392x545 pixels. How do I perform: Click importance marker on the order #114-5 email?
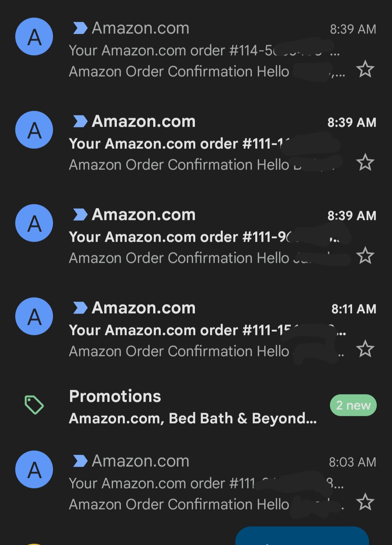pyautogui.click(x=80, y=28)
